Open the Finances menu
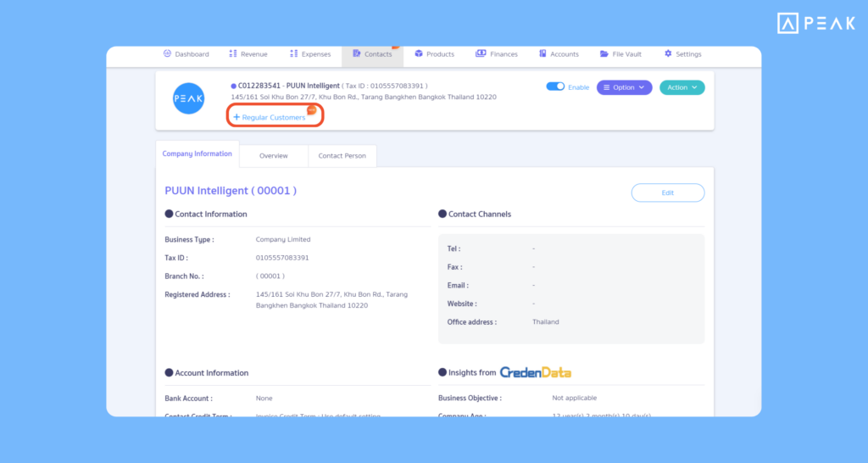 pos(497,54)
